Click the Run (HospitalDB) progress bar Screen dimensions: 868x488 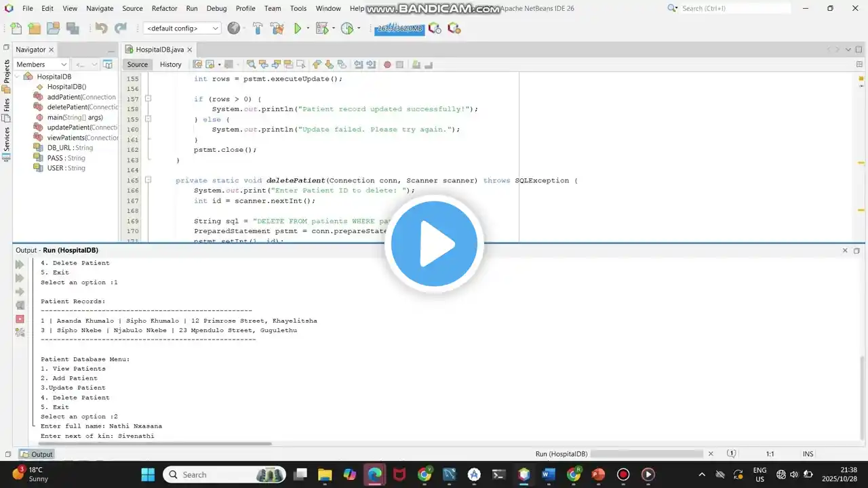pyautogui.click(x=647, y=453)
